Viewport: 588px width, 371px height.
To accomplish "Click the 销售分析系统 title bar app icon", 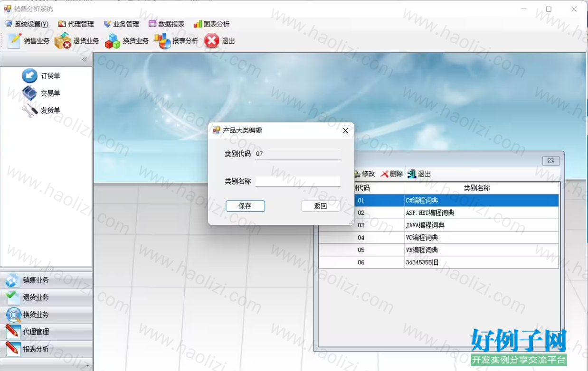I will [x=7, y=9].
